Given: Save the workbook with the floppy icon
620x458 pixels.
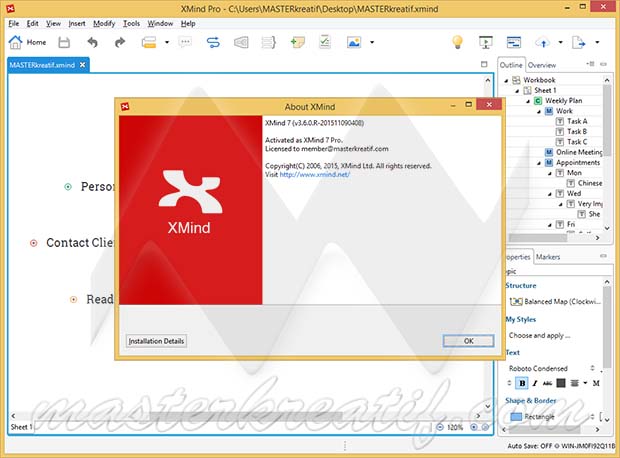Looking at the screenshot, I should 64,42.
